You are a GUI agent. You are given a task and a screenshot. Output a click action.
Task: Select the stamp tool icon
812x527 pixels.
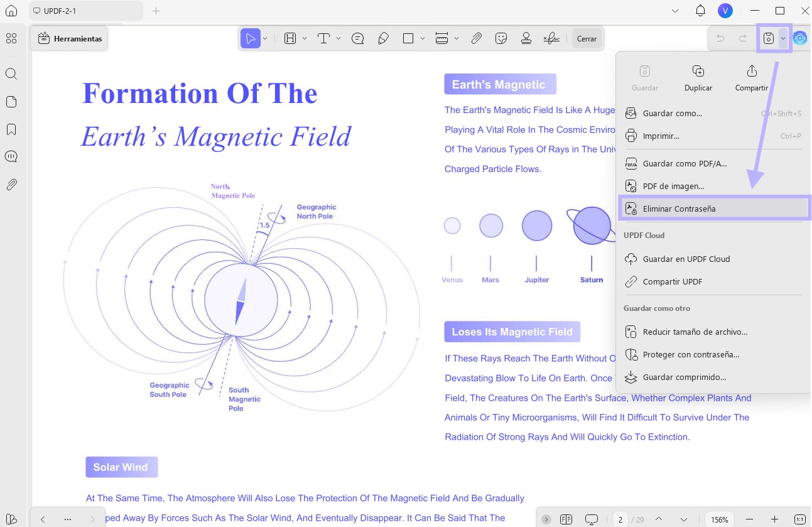point(526,39)
